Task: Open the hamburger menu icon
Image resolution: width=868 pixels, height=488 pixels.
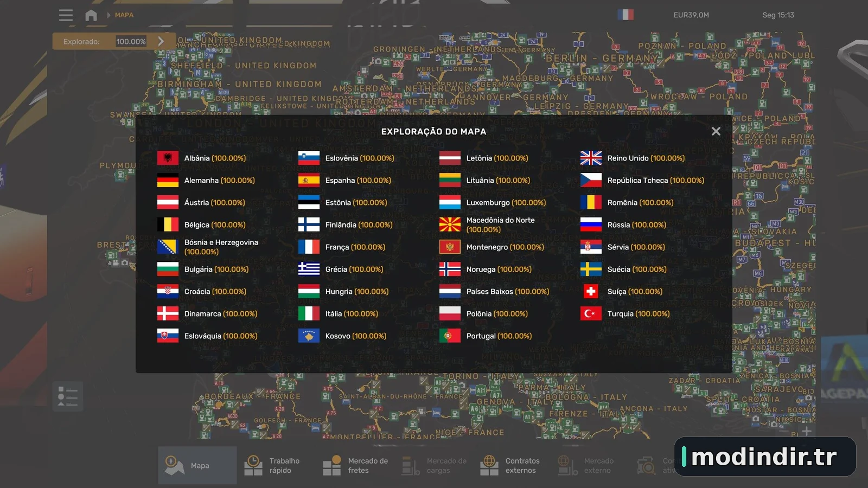Action: click(66, 15)
